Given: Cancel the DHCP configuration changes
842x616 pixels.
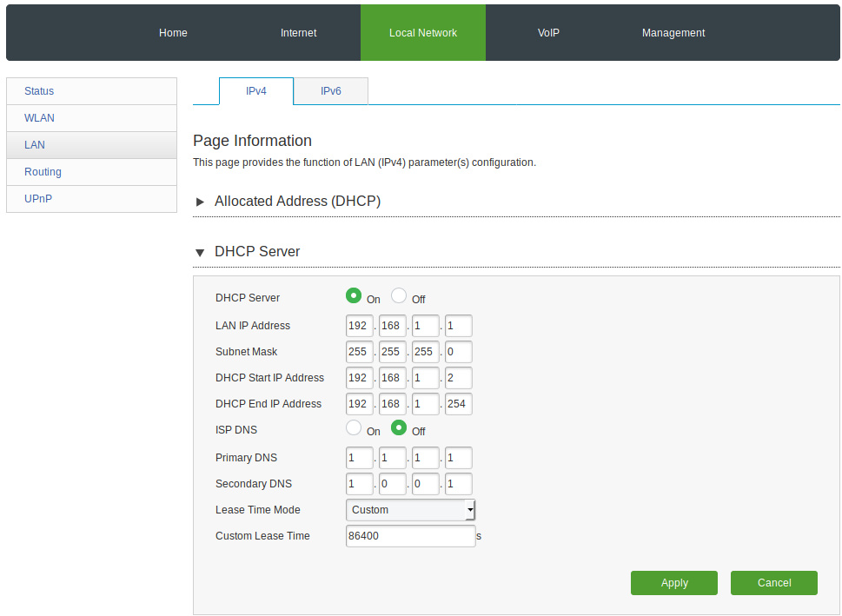Looking at the screenshot, I should (773, 582).
